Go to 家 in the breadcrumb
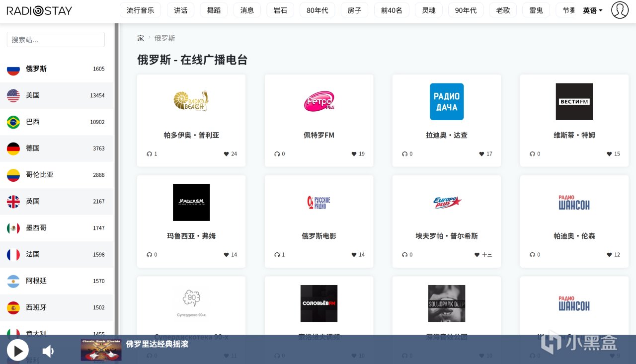The height and width of the screenshot is (364, 636). coord(141,38)
